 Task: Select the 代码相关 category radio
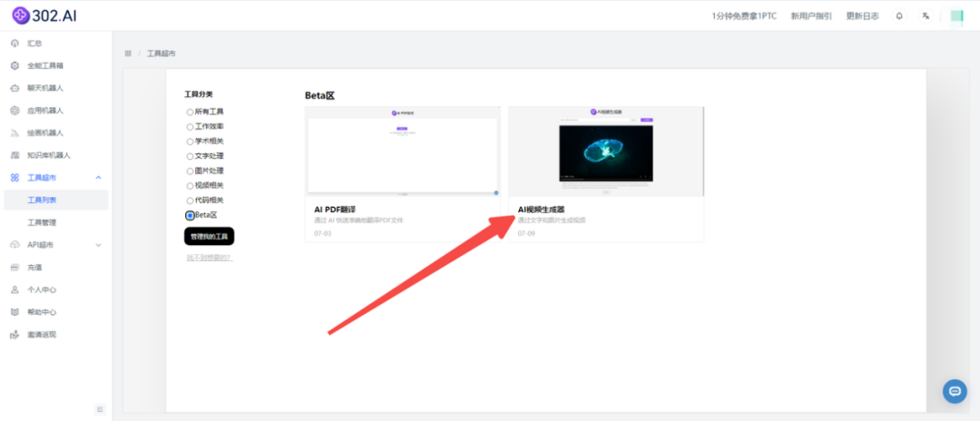[x=190, y=201]
